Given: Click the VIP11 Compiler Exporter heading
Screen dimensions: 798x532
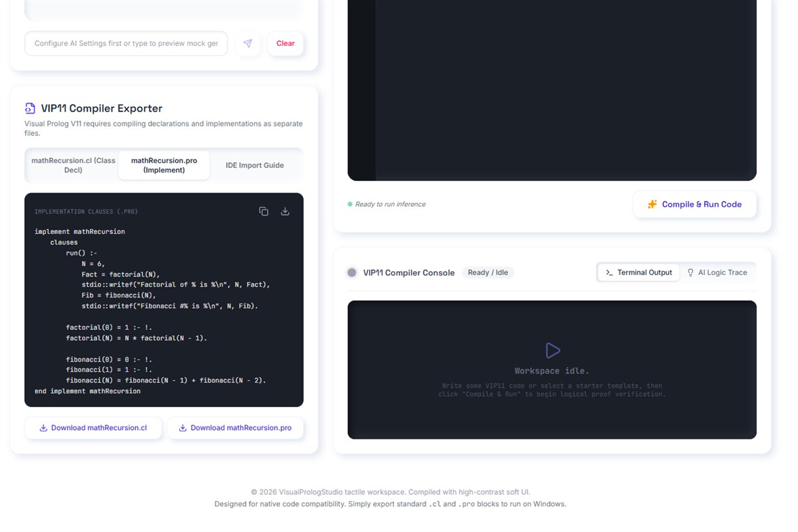Looking at the screenshot, I should (x=101, y=108).
